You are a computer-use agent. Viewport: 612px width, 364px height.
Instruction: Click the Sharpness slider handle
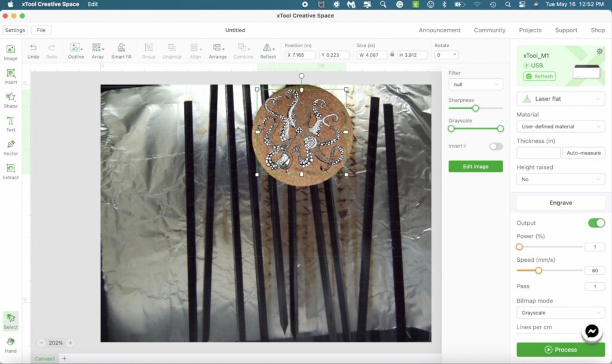point(475,108)
